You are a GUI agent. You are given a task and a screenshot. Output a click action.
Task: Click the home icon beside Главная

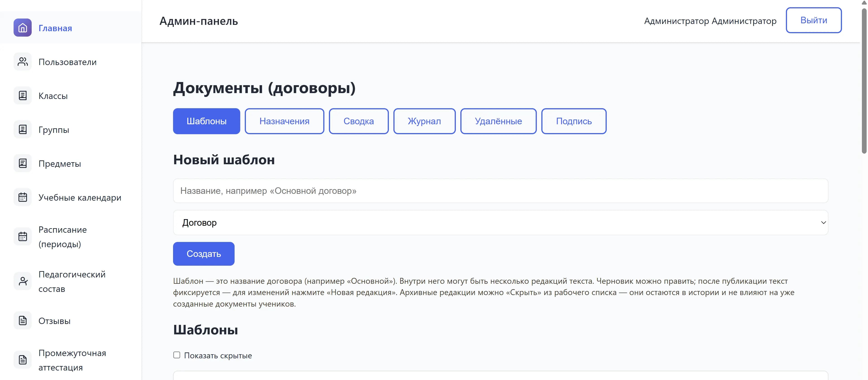pyautogui.click(x=23, y=28)
